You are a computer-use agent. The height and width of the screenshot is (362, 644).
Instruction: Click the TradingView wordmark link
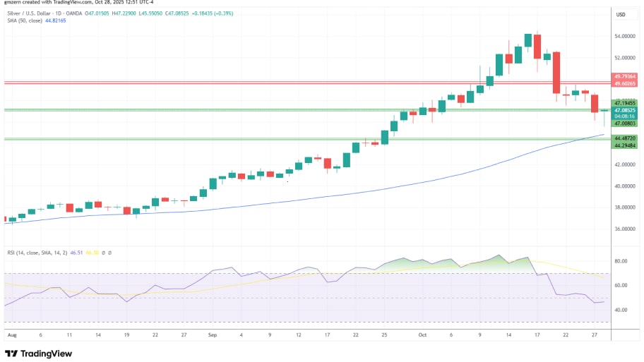pyautogui.click(x=47, y=354)
